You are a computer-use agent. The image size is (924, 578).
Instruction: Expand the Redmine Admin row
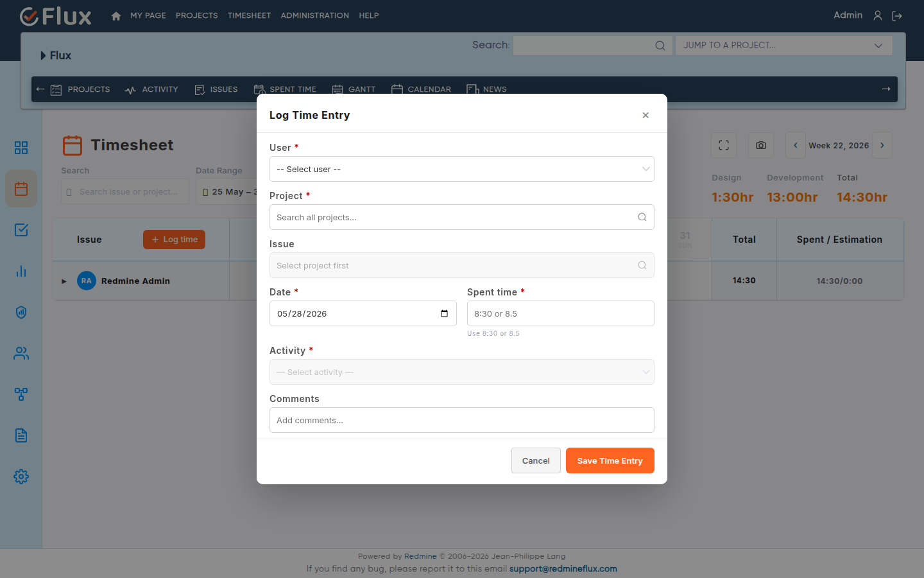[x=64, y=281]
